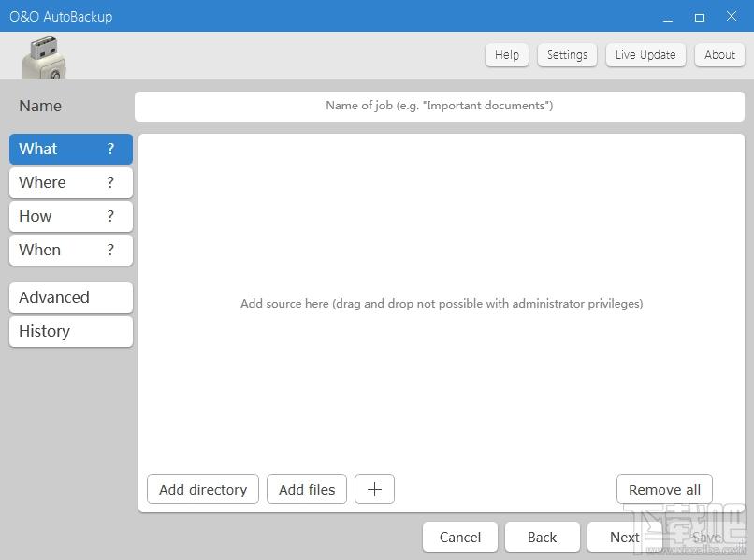The height and width of the screenshot is (560, 754).
Task: Minimize the O&O AutoBackup window
Action: click(x=668, y=17)
